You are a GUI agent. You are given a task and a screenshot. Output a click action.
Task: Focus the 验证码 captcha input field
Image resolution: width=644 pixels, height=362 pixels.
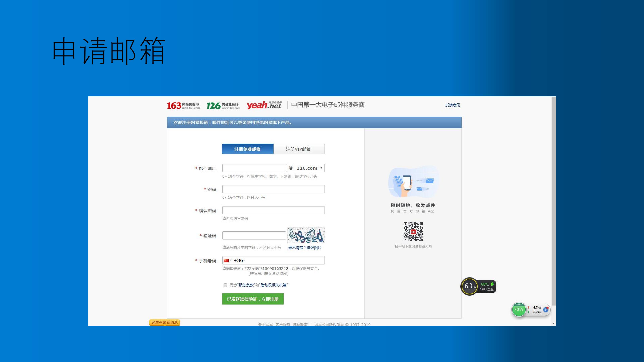pyautogui.click(x=254, y=235)
